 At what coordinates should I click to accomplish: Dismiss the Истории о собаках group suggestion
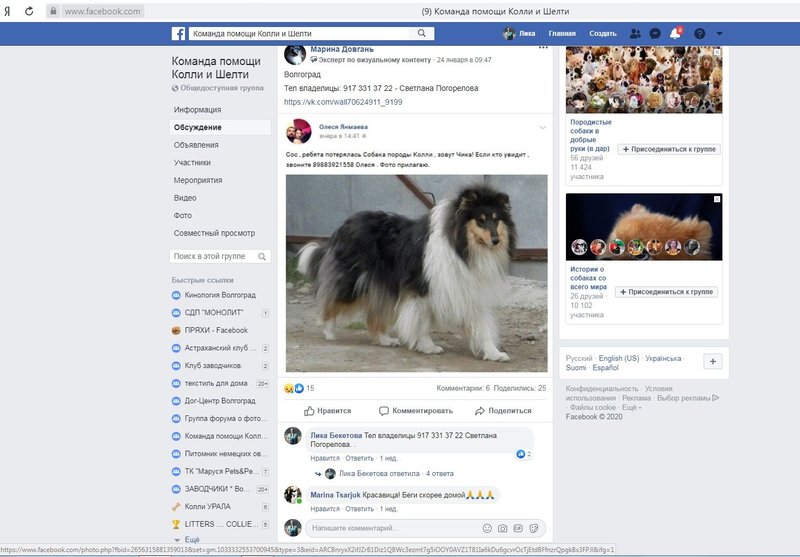point(717,199)
